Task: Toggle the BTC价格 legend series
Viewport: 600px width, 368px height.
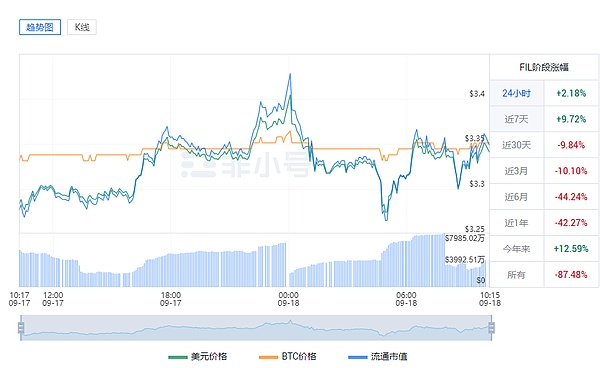Action: point(288,357)
